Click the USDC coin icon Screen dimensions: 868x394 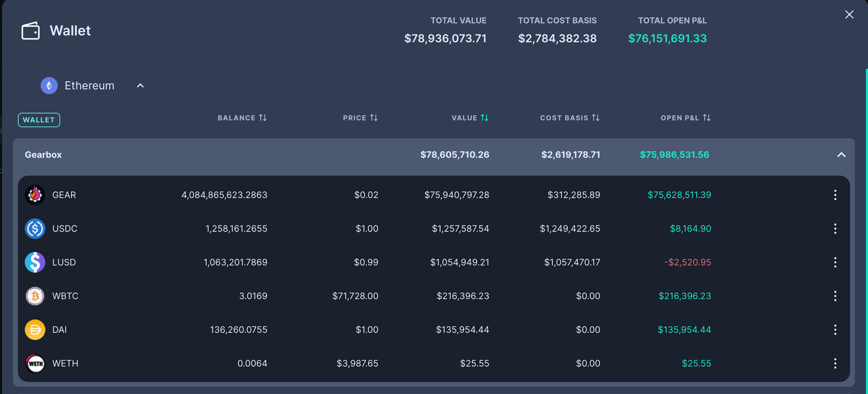pyautogui.click(x=35, y=229)
